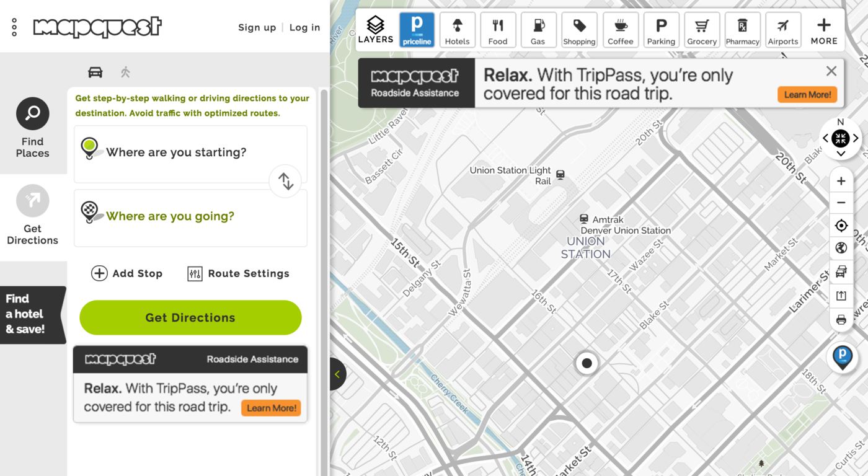Image resolution: width=868 pixels, height=476 pixels.
Task: Click Log in link
Action: [x=305, y=27]
